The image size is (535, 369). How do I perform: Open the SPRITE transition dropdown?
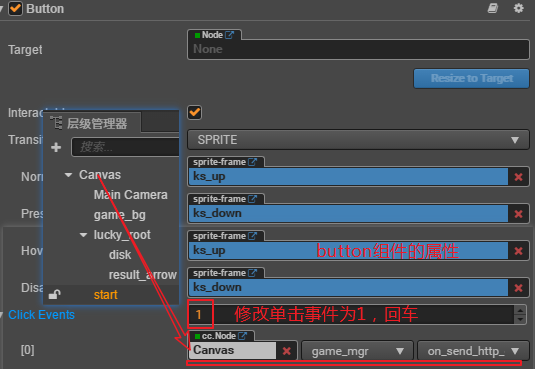pos(358,140)
